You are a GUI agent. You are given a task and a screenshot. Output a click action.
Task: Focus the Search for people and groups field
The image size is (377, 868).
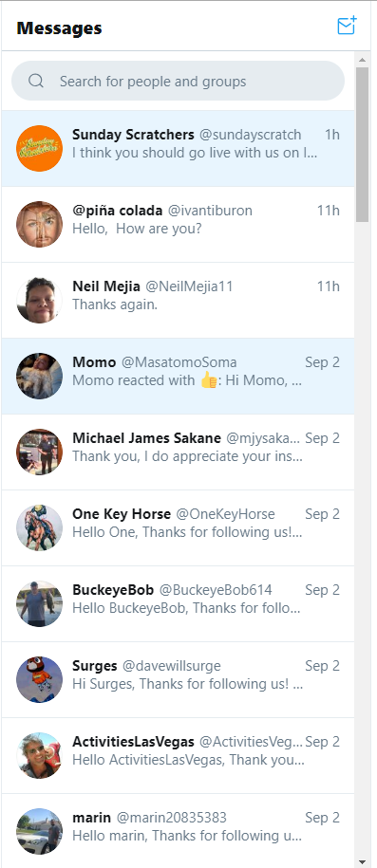[178, 81]
